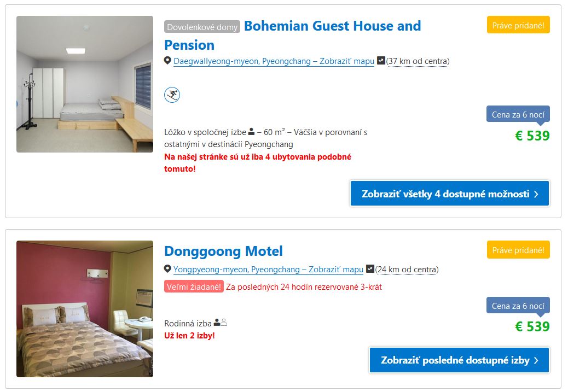The height and width of the screenshot is (392, 568).
Task: Click Bohemian Guest House's Práve pridané! badge
Action: 518,25
